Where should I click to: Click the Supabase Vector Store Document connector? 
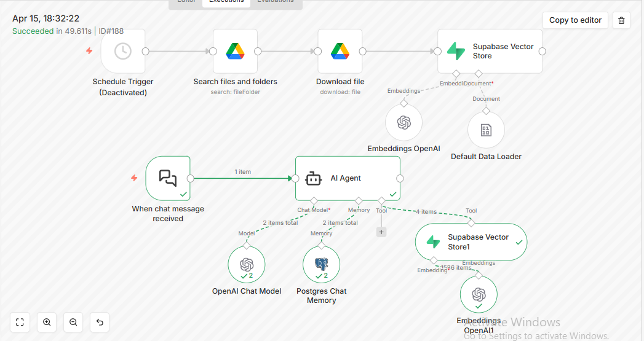[x=479, y=74]
